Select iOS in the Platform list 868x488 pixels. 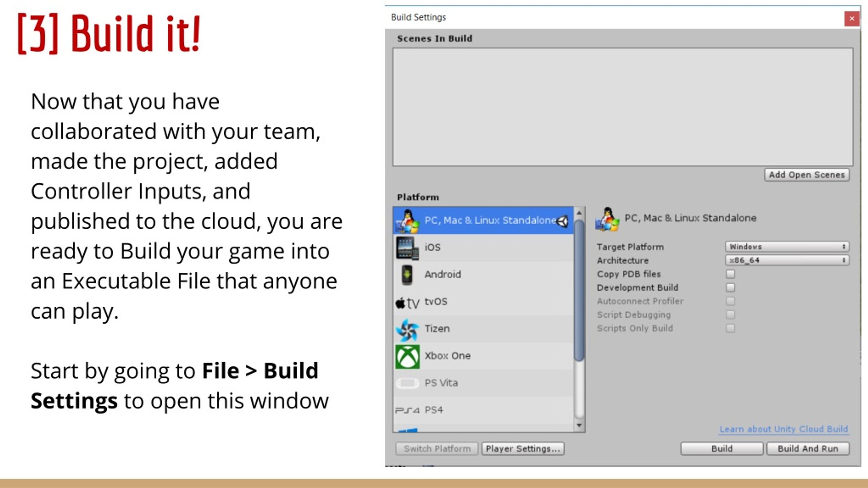point(483,247)
